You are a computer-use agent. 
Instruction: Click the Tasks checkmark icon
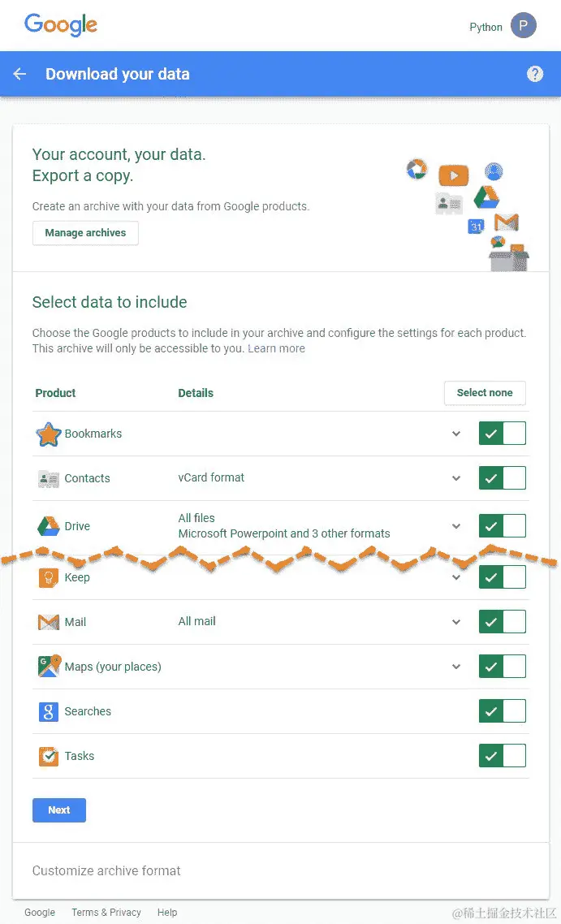pyautogui.click(x=48, y=757)
